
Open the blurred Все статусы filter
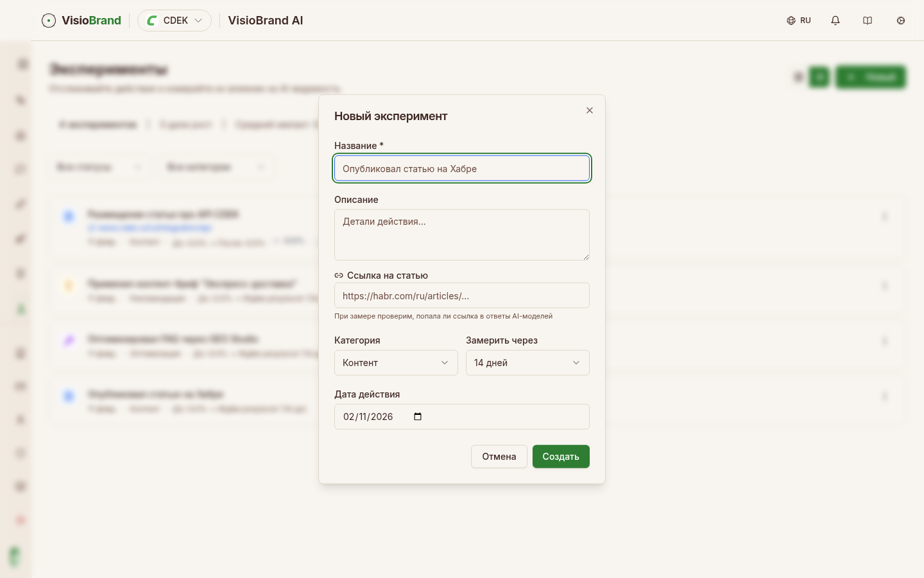point(99,167)
